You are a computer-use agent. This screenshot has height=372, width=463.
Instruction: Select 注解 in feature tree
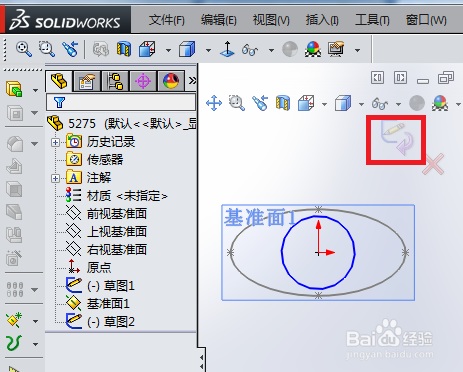point(99,178)
